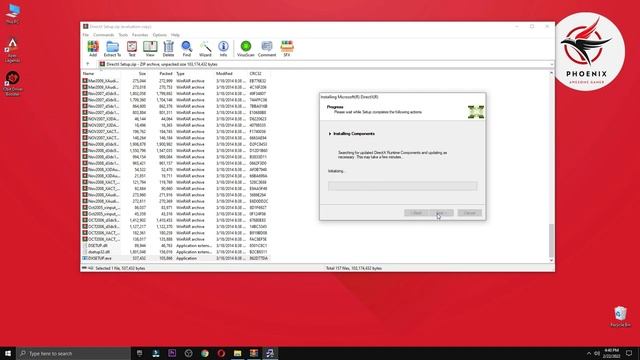Viewport: 640px width, 360px height.
Task: Select the Recycle Bin desktop icon
Action: tap(620, 316)
